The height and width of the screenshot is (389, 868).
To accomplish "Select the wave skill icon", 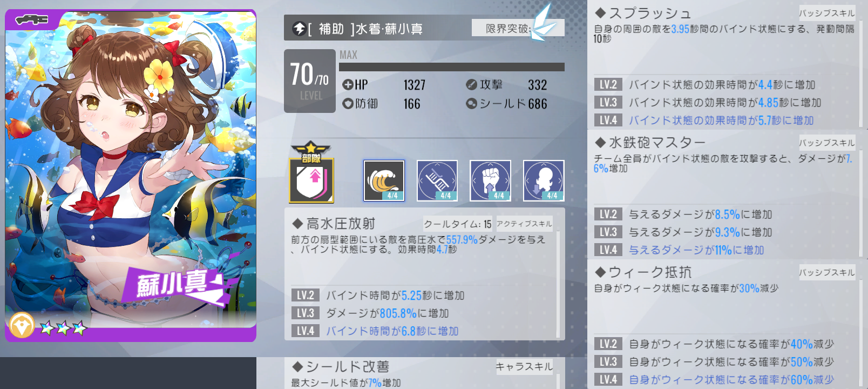I will [384, 180].
